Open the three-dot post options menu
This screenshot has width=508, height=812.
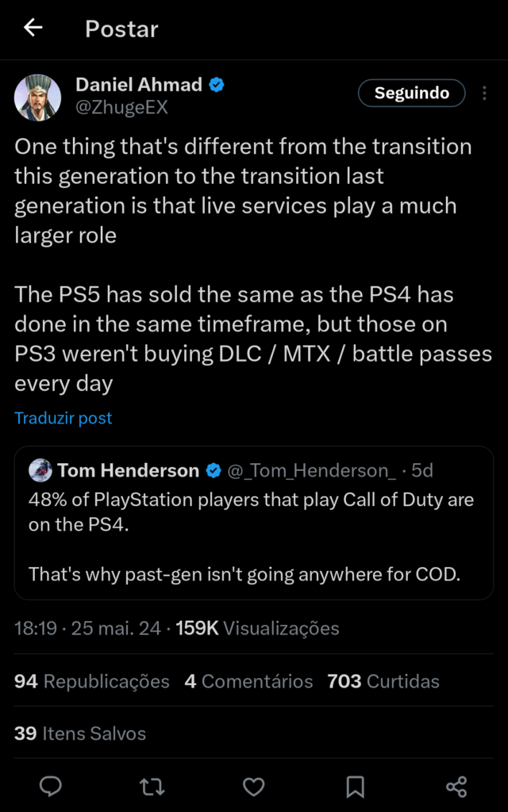484,94
